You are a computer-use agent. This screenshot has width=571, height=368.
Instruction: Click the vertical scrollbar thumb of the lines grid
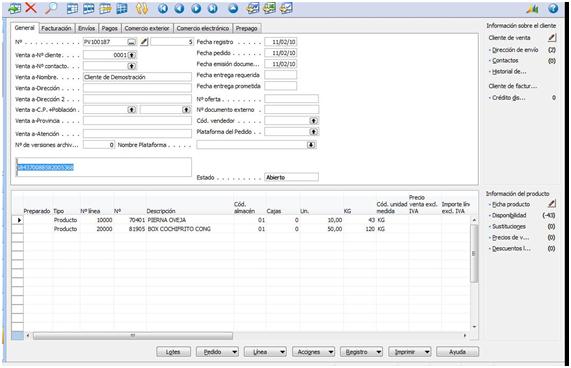[474, 253]
